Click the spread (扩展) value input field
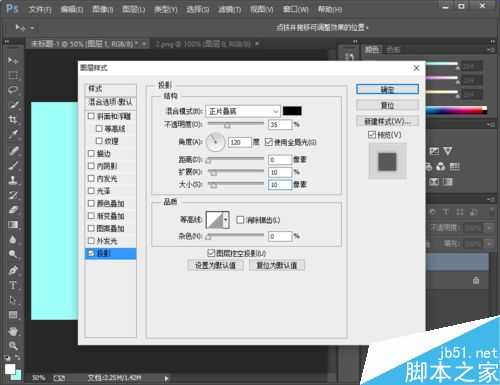This screenshot has height=385, width=500. (x=280, y=172)
